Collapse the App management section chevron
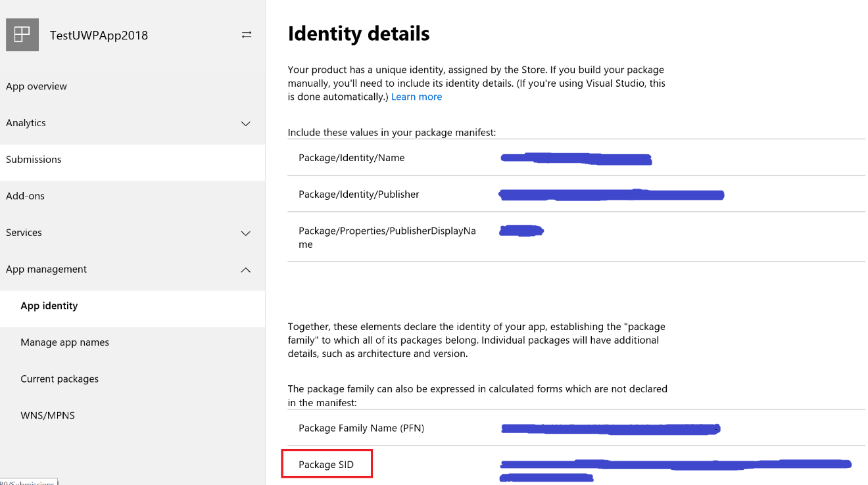The height and width of the screenshot is (485, 868). (x=246, y=270)
